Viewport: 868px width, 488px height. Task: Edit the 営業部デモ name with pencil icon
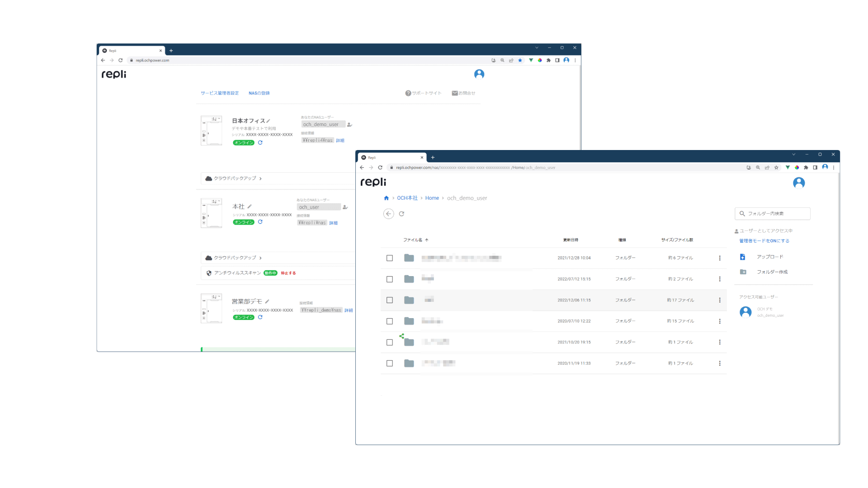[x=267, y=301]
